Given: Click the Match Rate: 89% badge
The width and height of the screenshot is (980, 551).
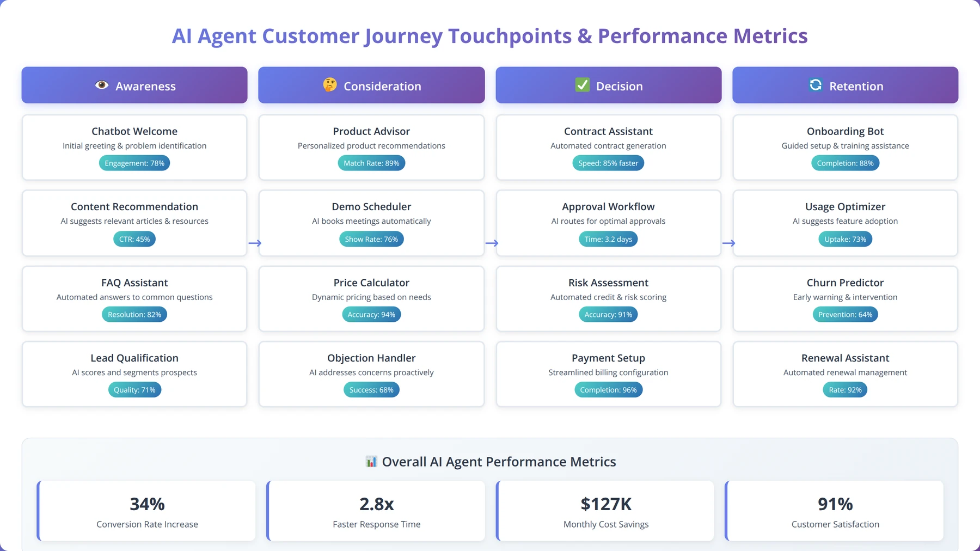Looking at the screenshot, I should point(371,163).
